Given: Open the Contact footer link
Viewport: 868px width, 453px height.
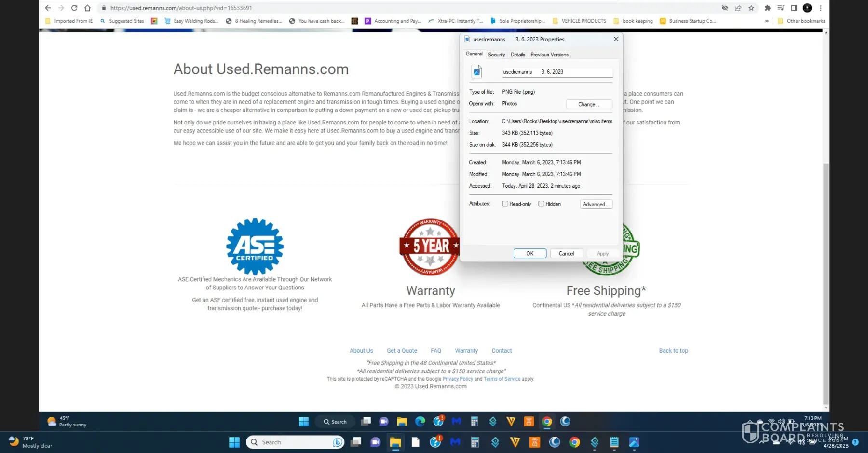Looking at the screenshot, I should (x=502, y=351).
